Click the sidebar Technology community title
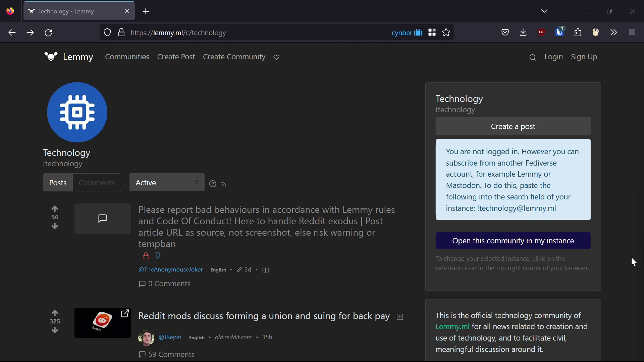The image size is (644, 362). pyautogui.click(x=459, y=99)
